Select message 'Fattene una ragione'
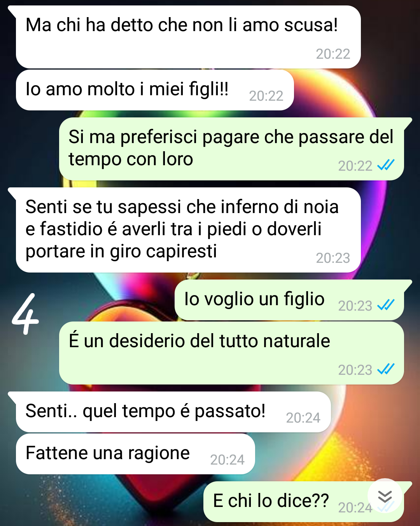Screen dimensions: 420x526 [135, 454]
